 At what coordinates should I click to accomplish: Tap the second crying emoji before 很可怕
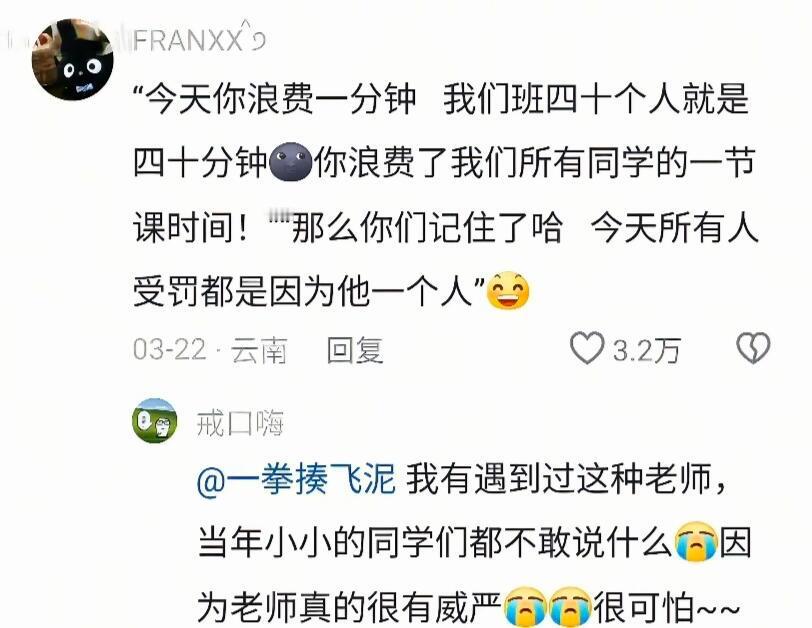[x=570, y=606]
